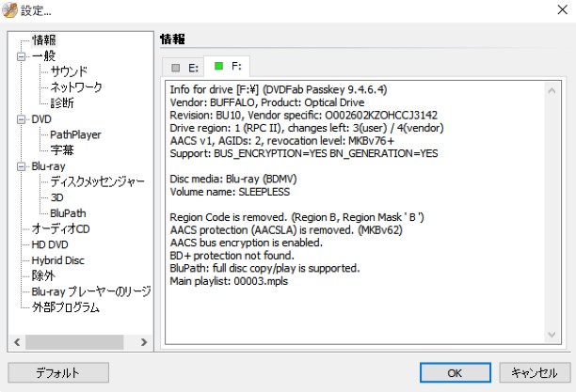Click the 'AACS v1, AGIDs: 2' line
576x392 pixels.
(x=281, y=141)
